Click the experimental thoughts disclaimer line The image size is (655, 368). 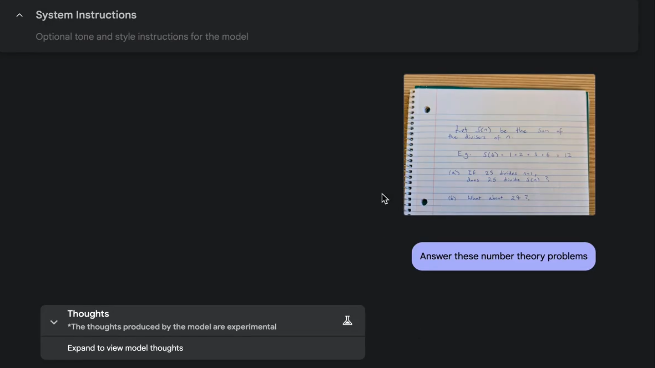[x=172, y=327]
